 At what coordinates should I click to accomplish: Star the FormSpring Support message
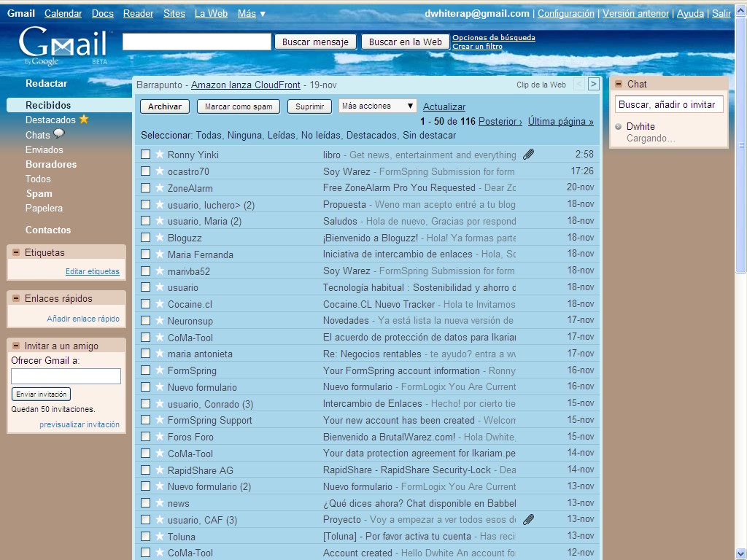[160, 419]
